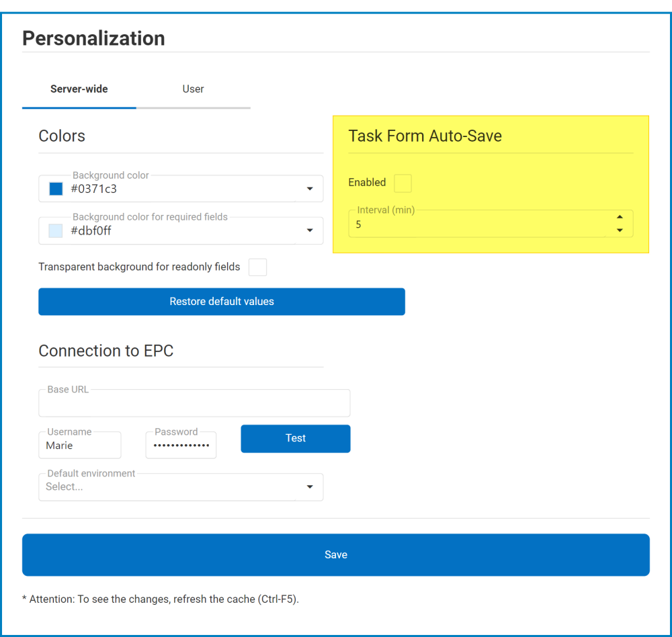Image resolution: width=672 pixels, height=637 pixels.
Task: Select the Username field showing Marie
Action: coord(79,445)
